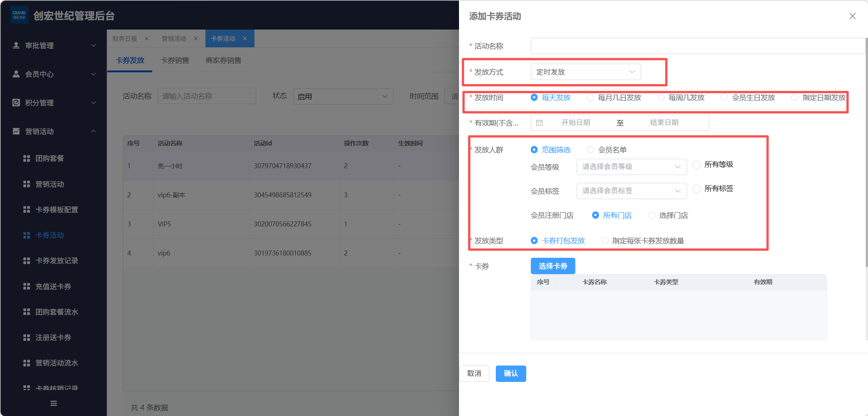Click the grid icon beside 卡券模板配置
Screen dimensions: 868x416
click(x=26, y=210)
